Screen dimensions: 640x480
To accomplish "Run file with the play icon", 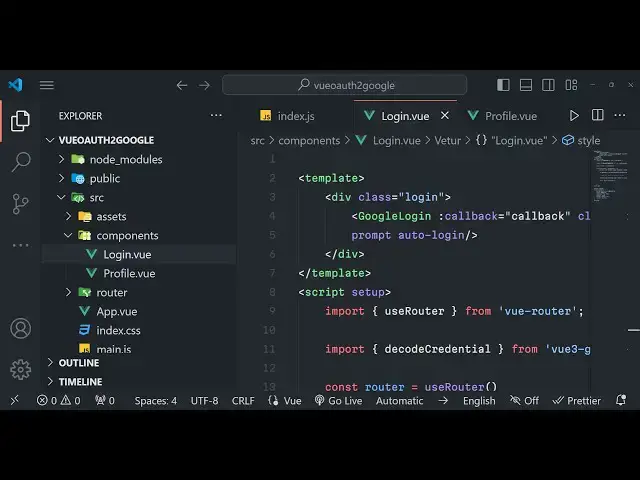I will pos(574,116).
